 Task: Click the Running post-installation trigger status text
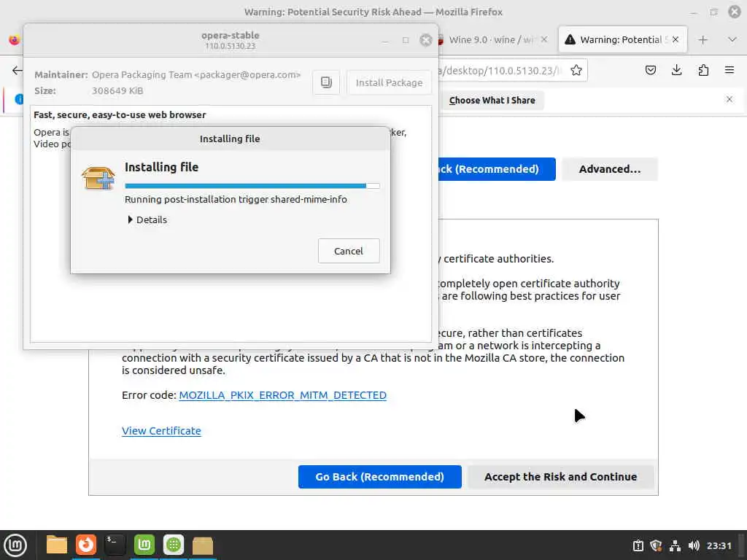coord(236,200)
